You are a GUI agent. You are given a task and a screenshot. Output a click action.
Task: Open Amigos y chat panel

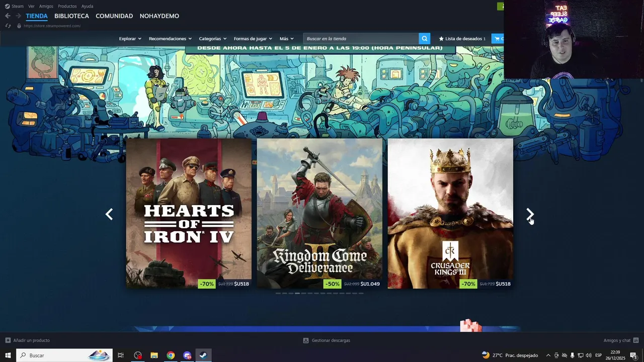(x=621, y=340)
